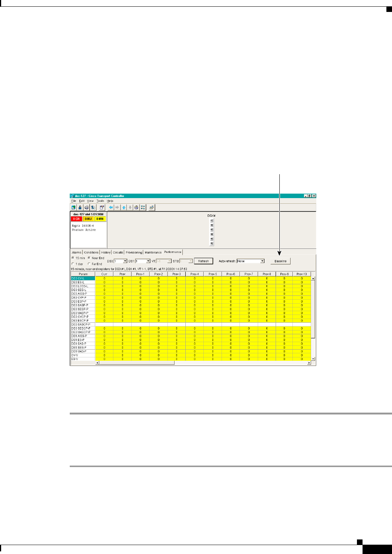Click port 1 icon under DSXM card graphic

(212, 220)
